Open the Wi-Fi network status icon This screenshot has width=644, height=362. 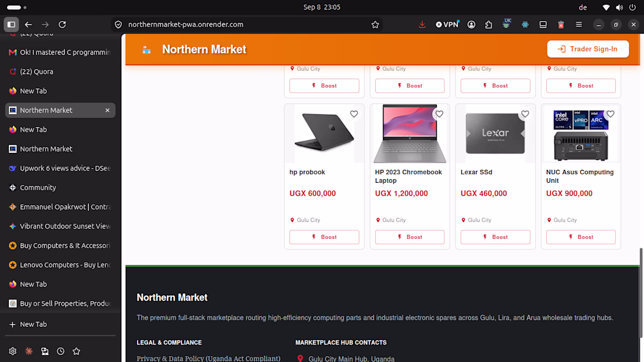[606, 8]
